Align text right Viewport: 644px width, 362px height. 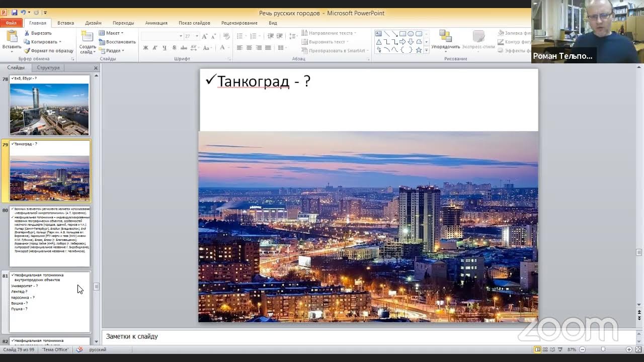pyautogui.click(x=259, y=48)
